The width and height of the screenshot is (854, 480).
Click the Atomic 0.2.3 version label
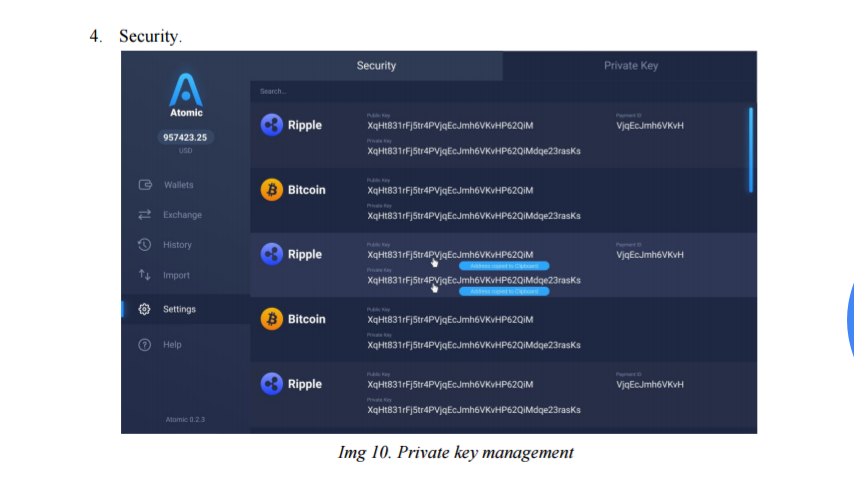(185, 420)
